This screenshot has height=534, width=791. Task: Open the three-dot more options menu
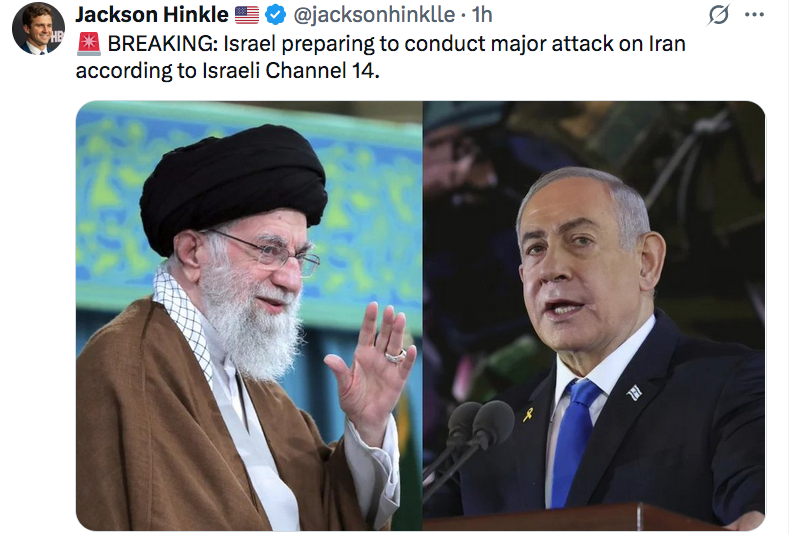pyautogui.click(x=754, y=15)
